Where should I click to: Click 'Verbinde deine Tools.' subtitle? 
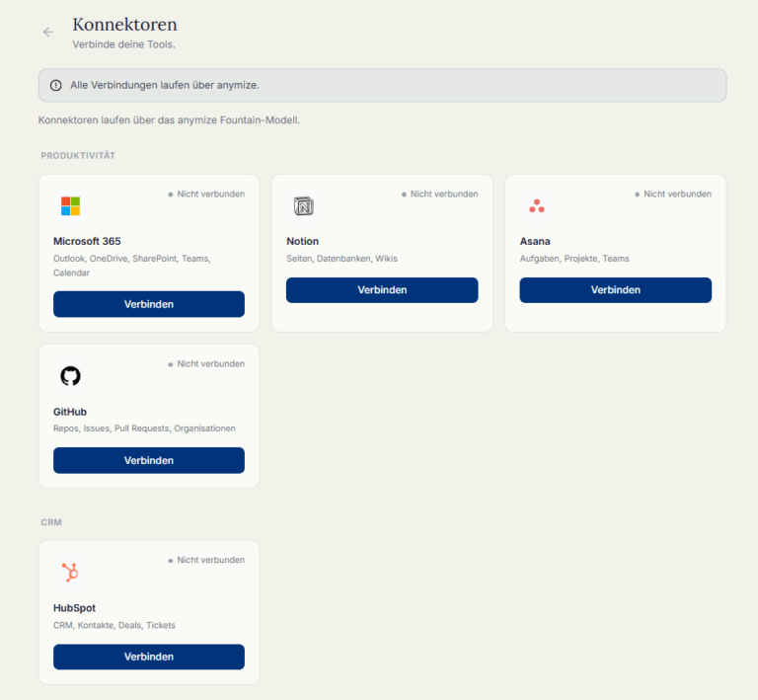(x=123, y=44)
